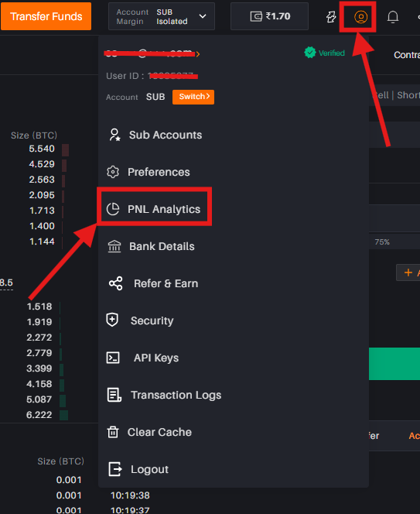Click the Verified badge

coord(324,53)
